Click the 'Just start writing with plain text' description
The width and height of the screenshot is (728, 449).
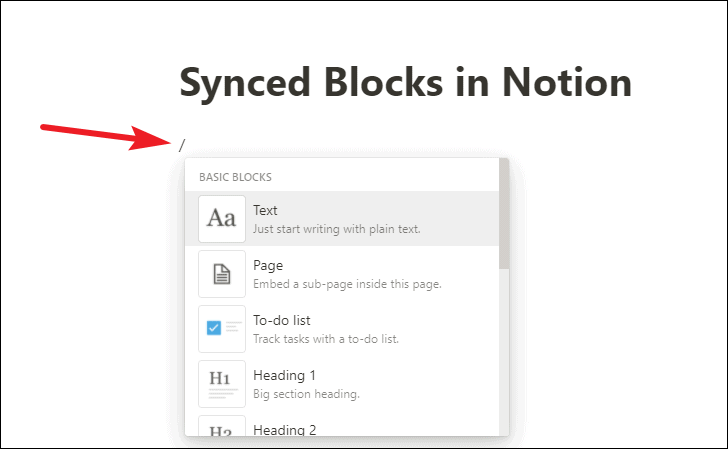337,229
